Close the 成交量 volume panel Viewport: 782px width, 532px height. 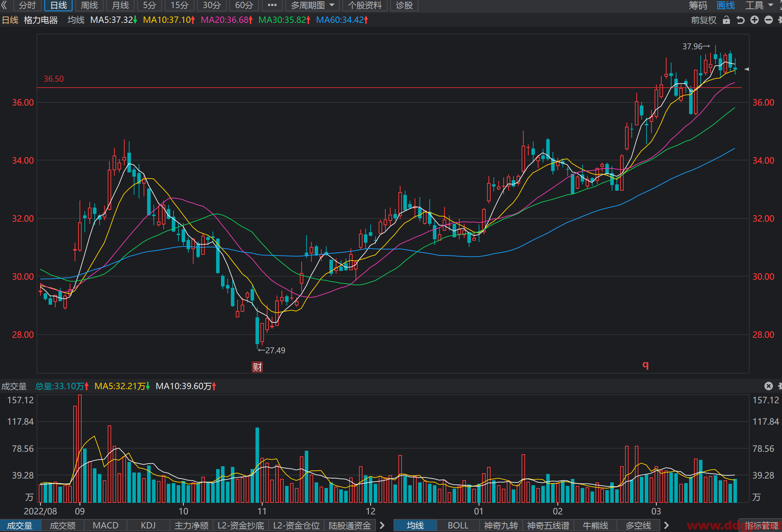point(769,386)
